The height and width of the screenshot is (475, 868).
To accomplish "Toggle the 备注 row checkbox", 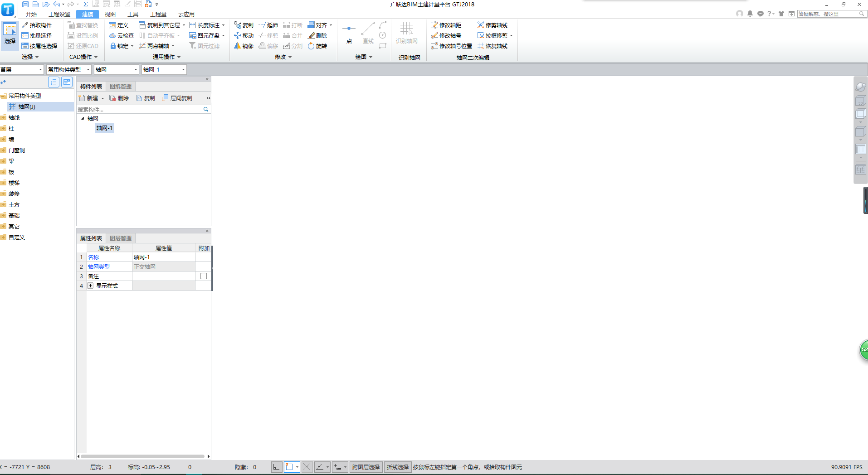I will pos(204,276).
